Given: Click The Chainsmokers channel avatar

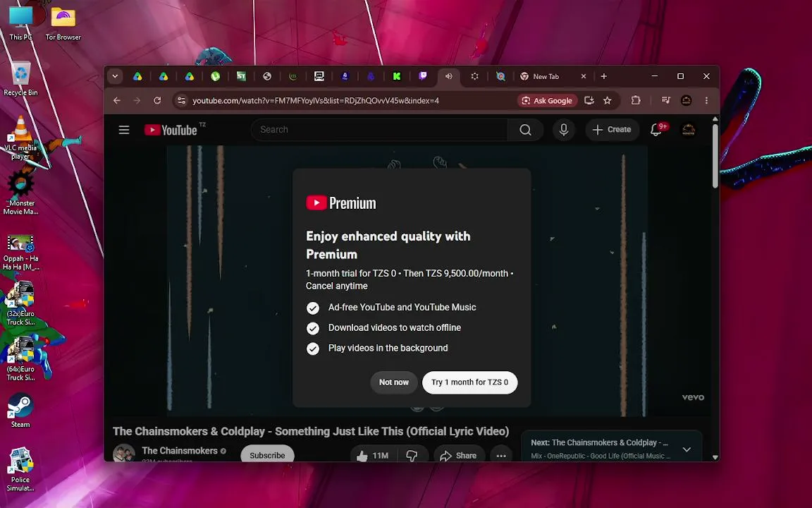Looking at the screenshot, I should pyautogui.click(x=124, y=453).
